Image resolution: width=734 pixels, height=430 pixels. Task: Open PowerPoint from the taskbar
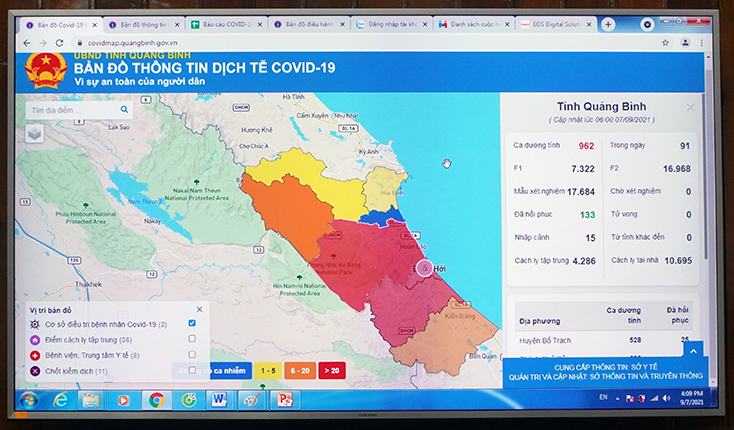[x=284, y=401]
